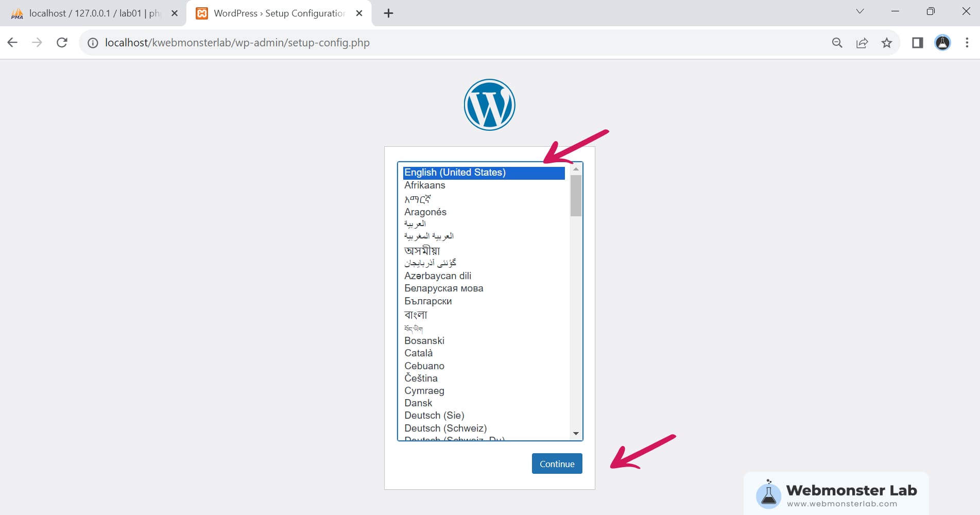Open the zoom magnifier icon in address bar
Image resolution: width=980 pixels, height=515 pixels.
pyautogui.click(x=837, y=43)
